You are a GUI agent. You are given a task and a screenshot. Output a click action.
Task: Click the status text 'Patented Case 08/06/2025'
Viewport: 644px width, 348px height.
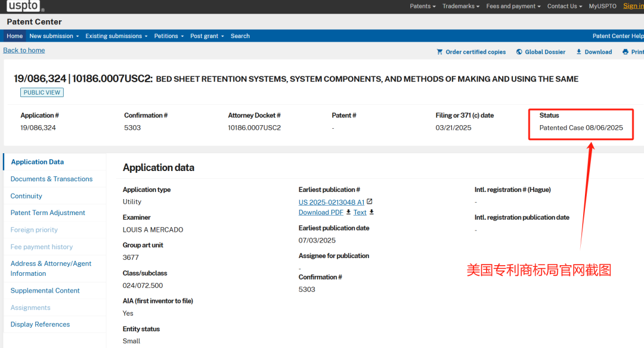[581, 128]
